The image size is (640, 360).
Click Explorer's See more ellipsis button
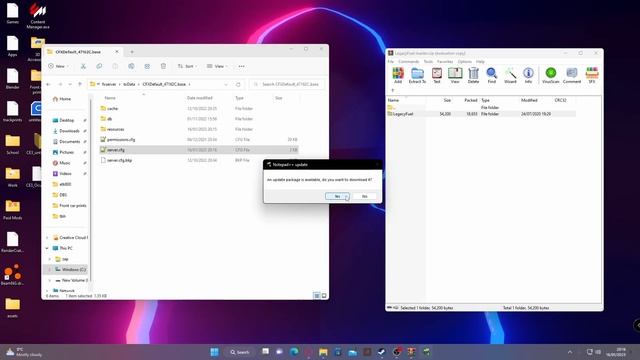(242, 66)
